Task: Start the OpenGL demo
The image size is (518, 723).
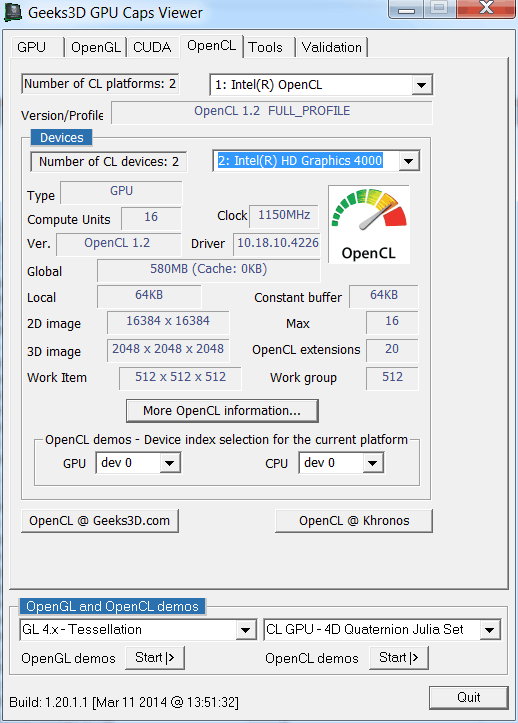Action: tap(155, 658)
